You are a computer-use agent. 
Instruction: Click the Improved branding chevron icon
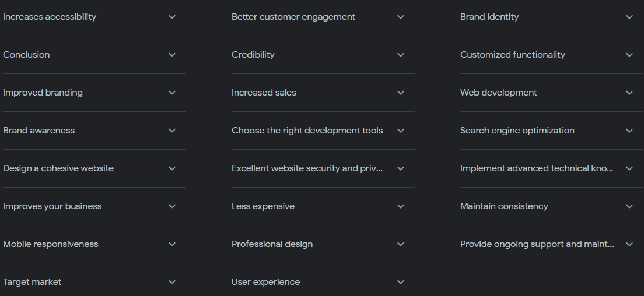172,93
